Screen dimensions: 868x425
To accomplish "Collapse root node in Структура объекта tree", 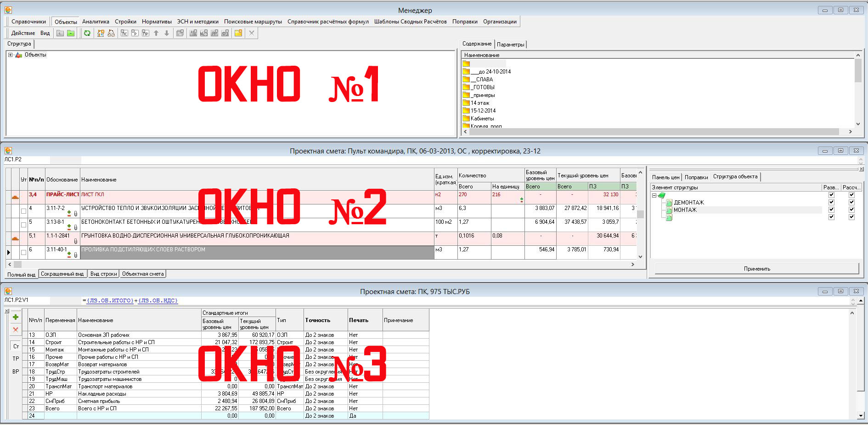I will tap(654, 195).
